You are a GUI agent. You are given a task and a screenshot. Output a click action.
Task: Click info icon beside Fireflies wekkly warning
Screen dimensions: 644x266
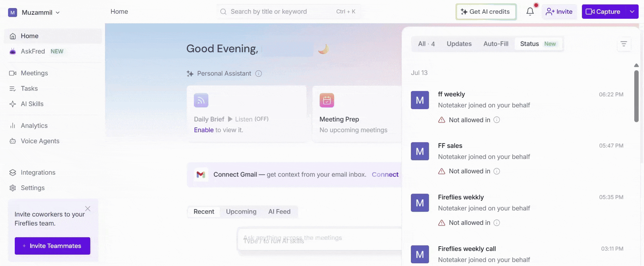click(x=497, y=223)
